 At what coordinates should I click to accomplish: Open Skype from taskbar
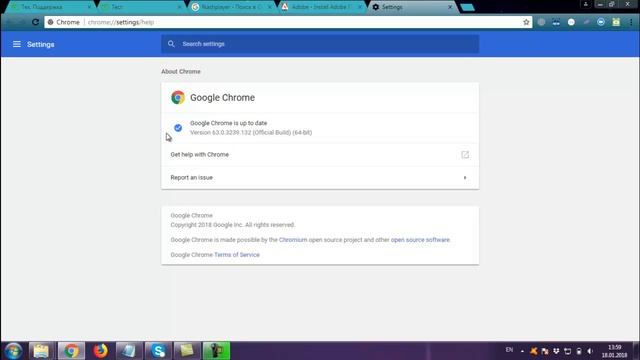[x=158, y=351]
